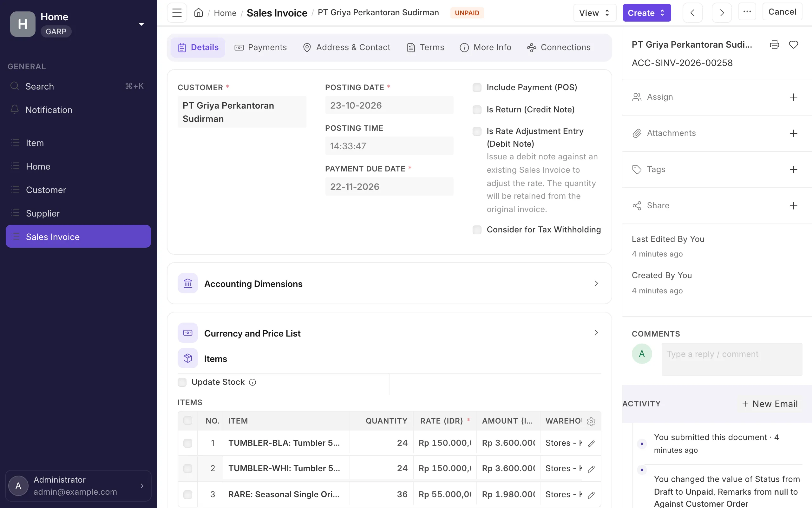Open the Create dropdown

(x=646, y=13)
